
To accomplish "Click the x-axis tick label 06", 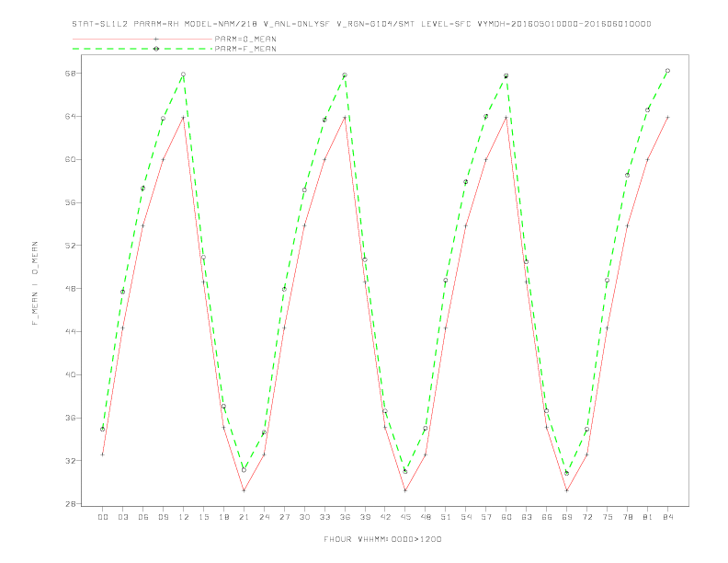I will (143, 517).
